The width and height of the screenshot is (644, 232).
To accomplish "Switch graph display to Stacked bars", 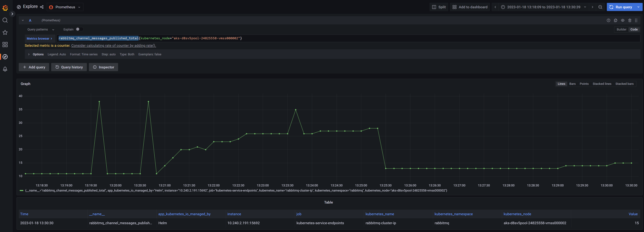I will click(x=625, y=84).
